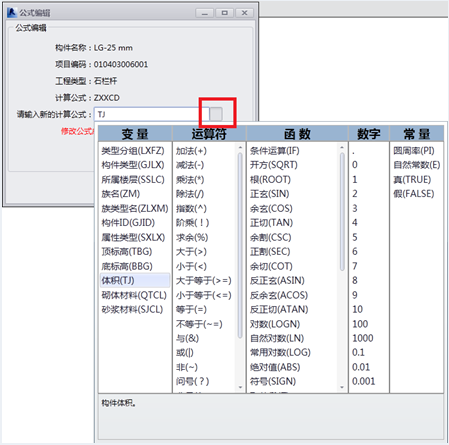Screen dimensions: 449x445
Task: Insert function 余弦(COS)
Action: [x=271, y=208]
